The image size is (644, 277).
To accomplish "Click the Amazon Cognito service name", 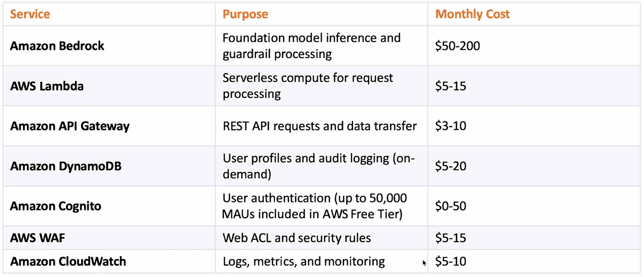I will click(56, 206).
